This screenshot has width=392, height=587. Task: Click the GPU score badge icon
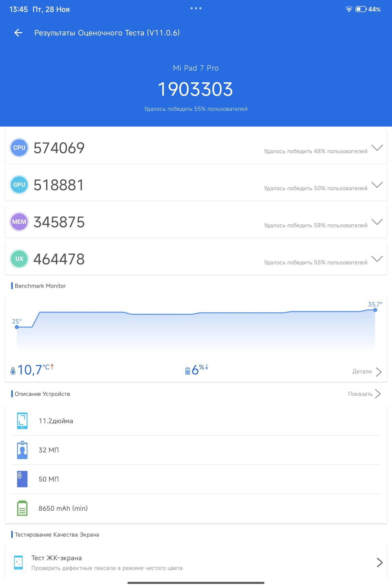tap(19, 185)
